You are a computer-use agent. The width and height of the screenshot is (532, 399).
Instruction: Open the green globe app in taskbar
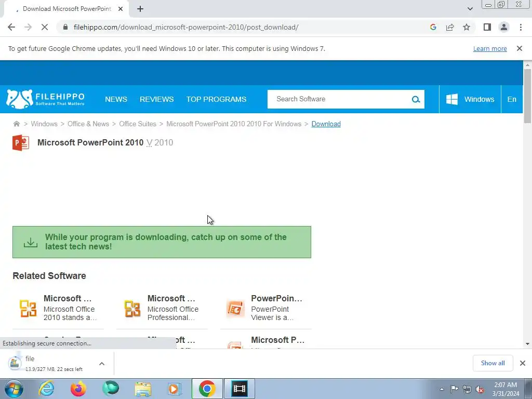click(x=111, y=389)
